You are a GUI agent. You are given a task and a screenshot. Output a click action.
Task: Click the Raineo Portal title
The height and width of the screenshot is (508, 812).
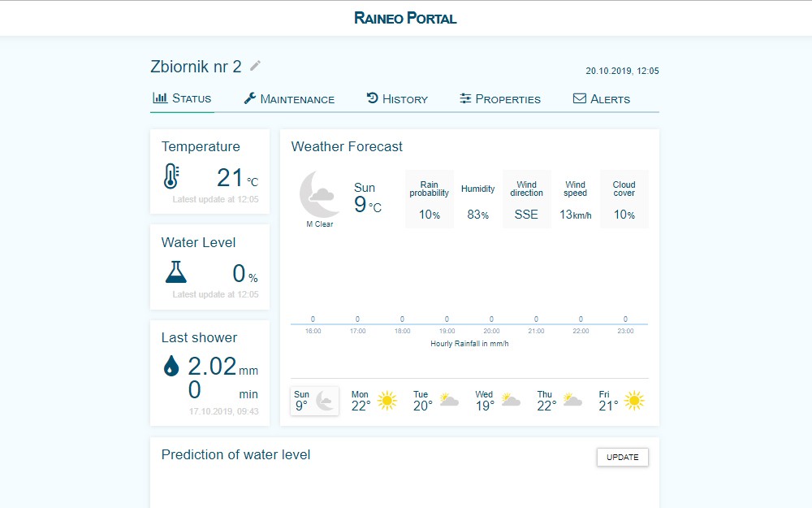[x=405, y=17]
